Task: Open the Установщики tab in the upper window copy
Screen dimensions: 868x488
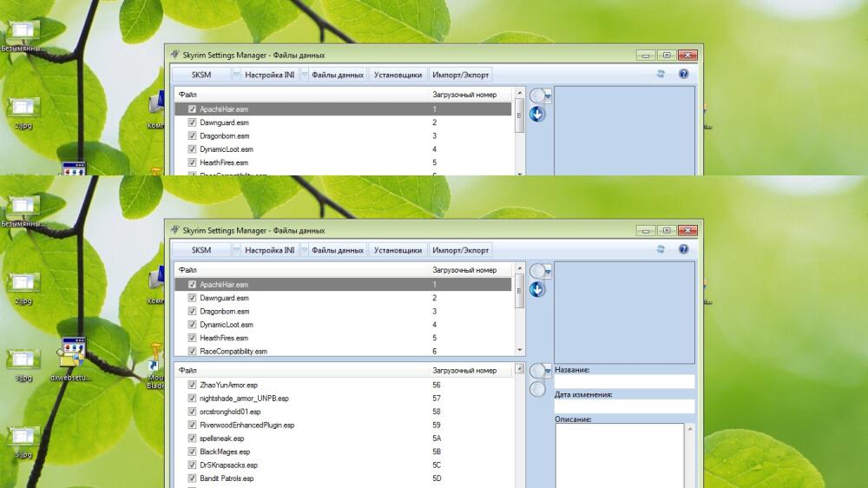Action: (398, 74)
